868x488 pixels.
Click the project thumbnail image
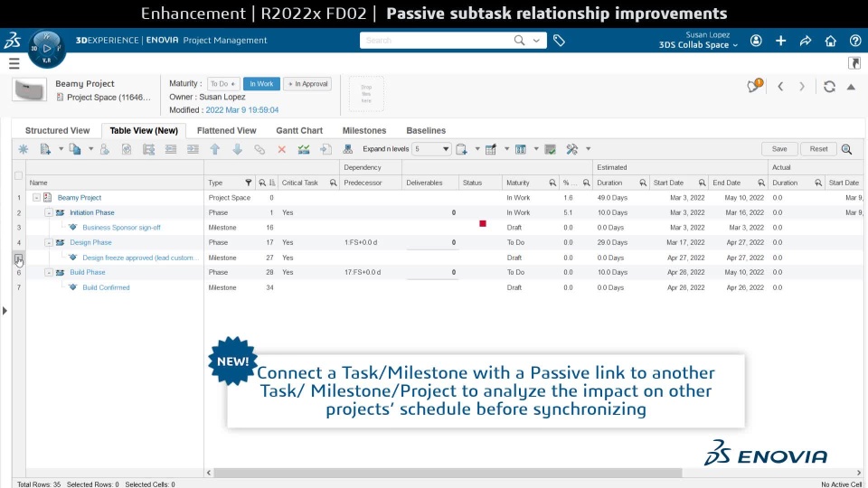click(29, 89)
